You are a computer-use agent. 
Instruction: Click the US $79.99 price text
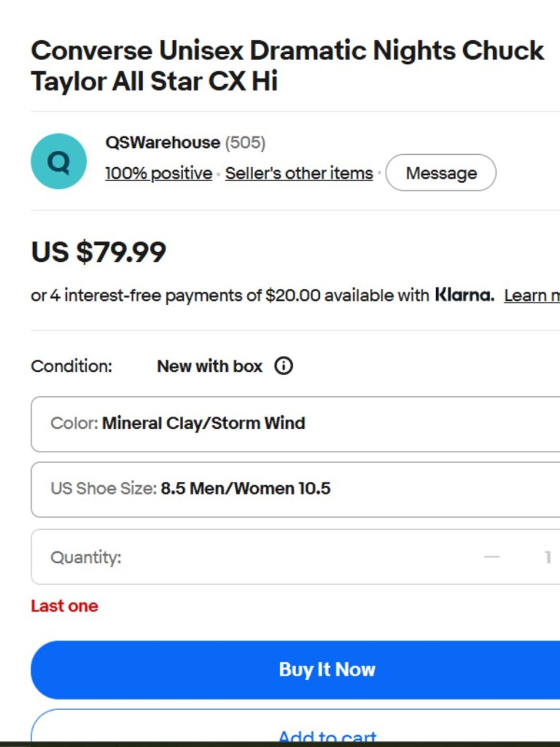point(99,252)
